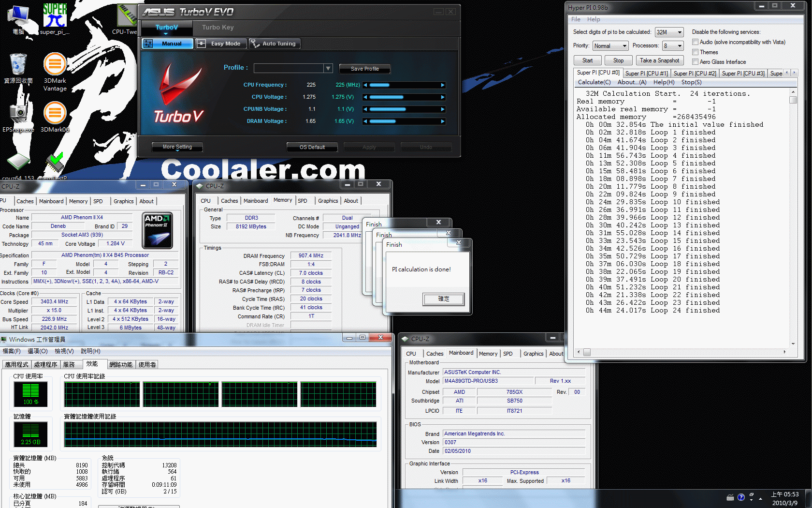Select the Super PI [CPU #3] tab
The height and width of the screenshot is (508, 812).
(743, 73)
